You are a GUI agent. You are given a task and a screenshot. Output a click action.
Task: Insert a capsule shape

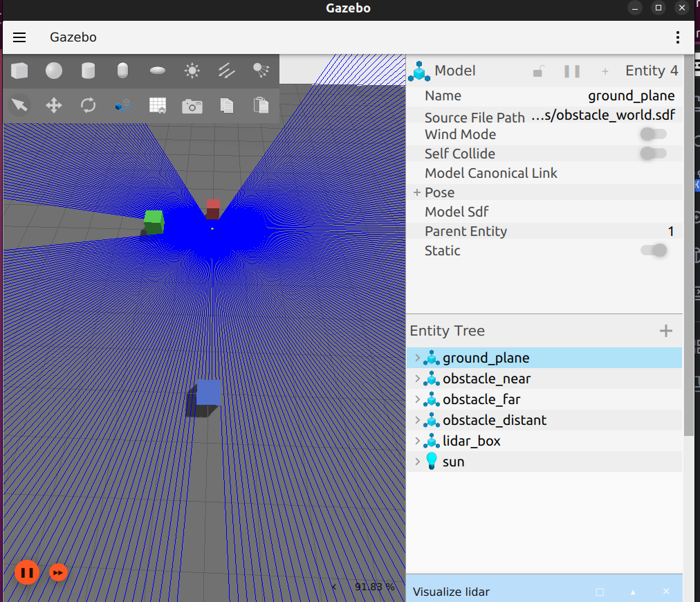pyautogui.click(x=122, y=71)
